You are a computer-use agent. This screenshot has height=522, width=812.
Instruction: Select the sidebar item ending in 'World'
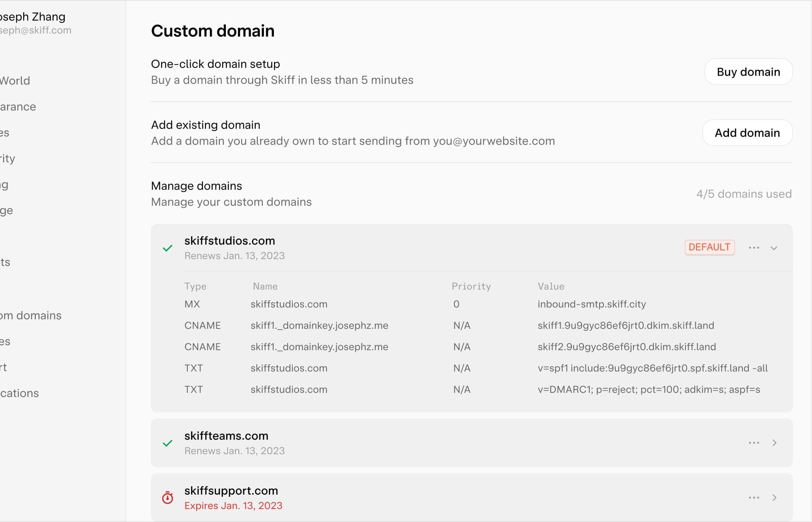pos(15,81)
